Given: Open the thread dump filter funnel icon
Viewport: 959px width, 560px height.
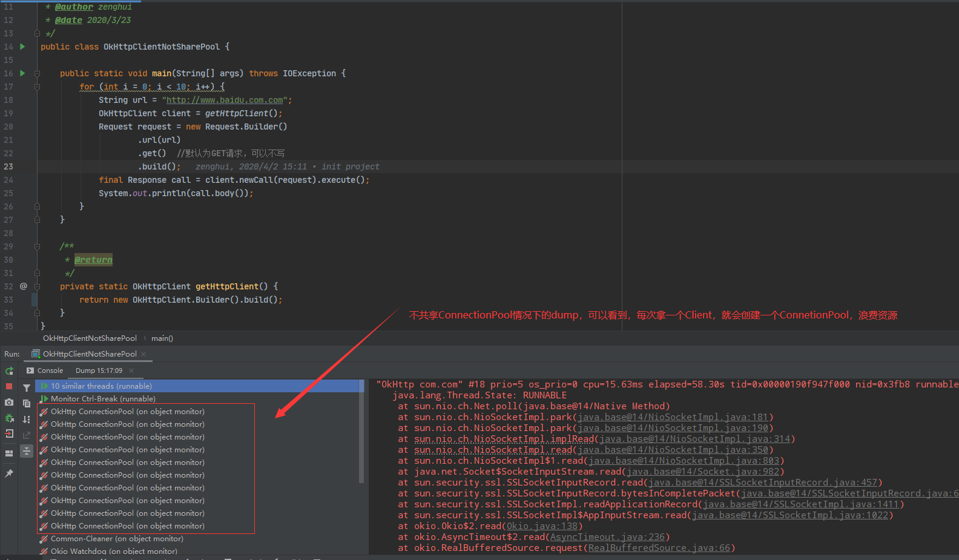Looking at the screenshot, I should (x=27, y=387).
